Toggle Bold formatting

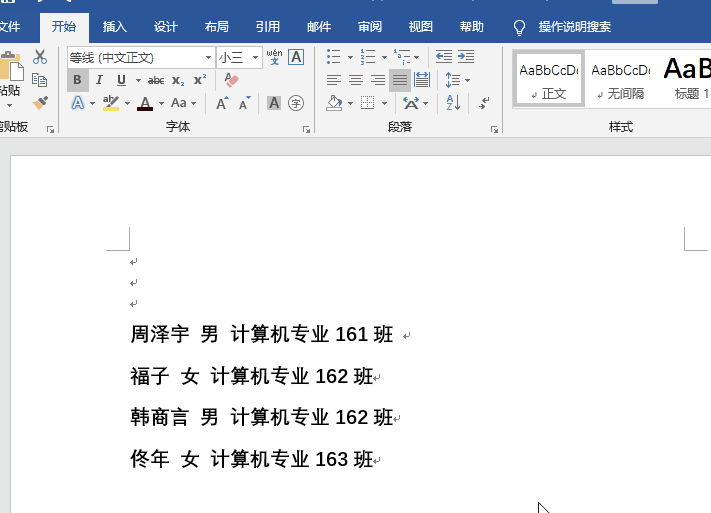(x=78, y=80)
